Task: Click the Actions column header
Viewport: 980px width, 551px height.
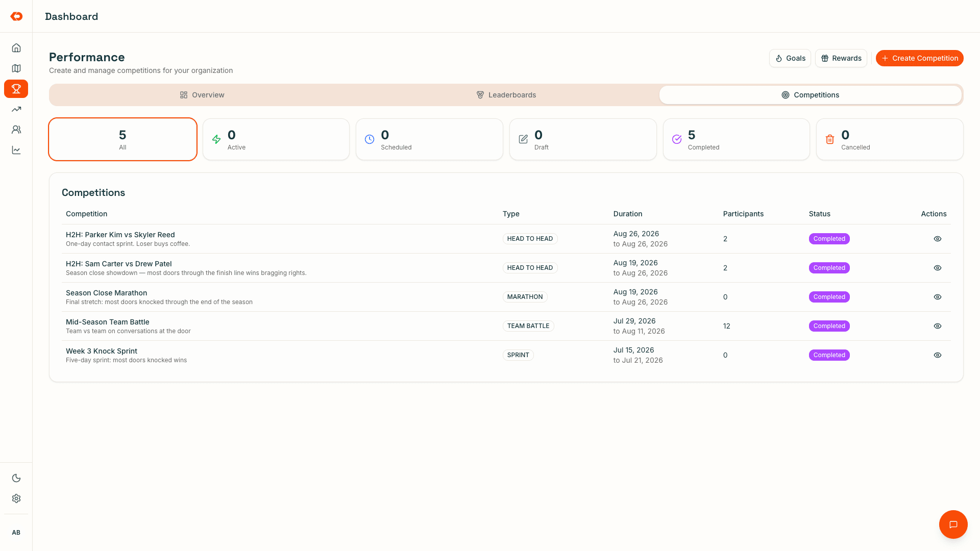Action: (934, 214)
